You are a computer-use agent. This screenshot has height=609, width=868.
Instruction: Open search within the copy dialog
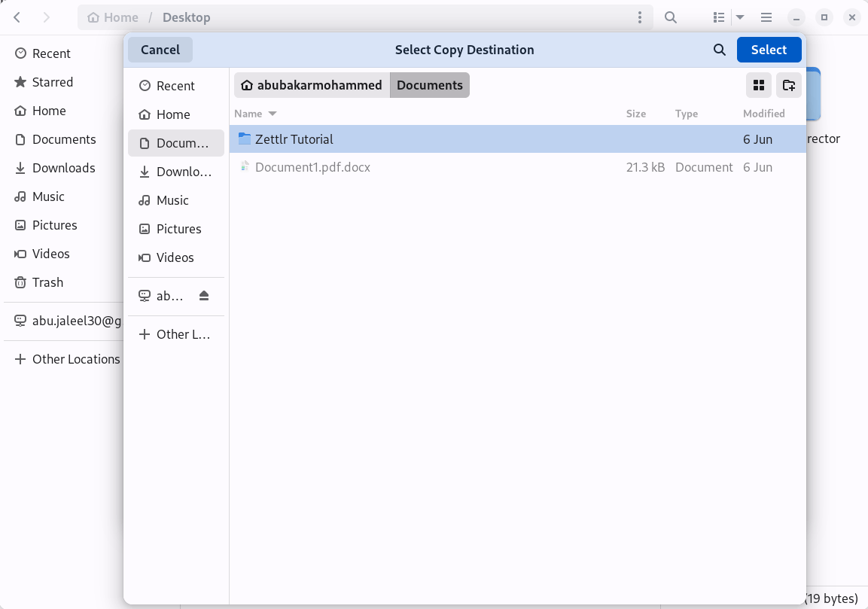click(719, 50)
